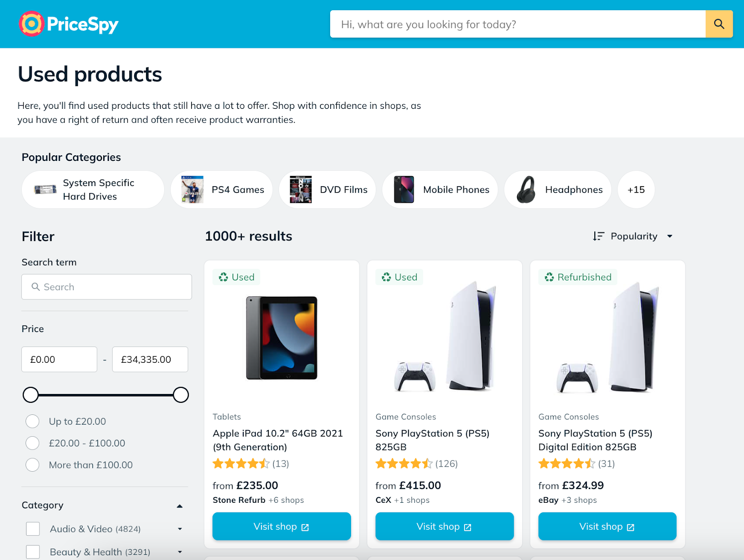744x560 pixels.
Task: Click the right handle of the price slider
Action: point(181,395)
